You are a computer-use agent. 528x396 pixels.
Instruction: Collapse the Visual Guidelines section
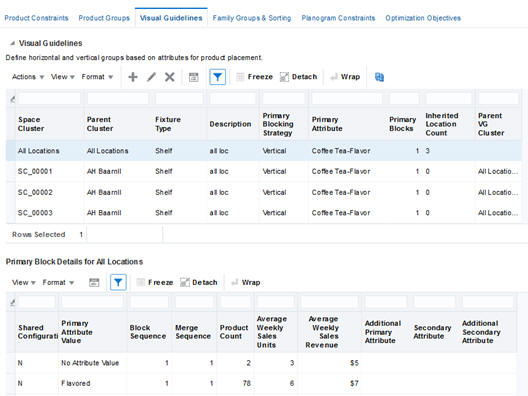click(12, 43)
